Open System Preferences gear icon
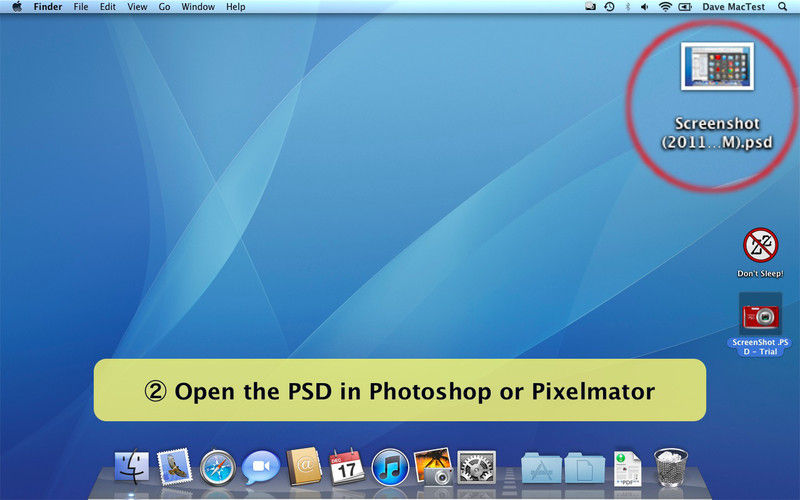Screen dimensions: 800x500 pos(477,467)
